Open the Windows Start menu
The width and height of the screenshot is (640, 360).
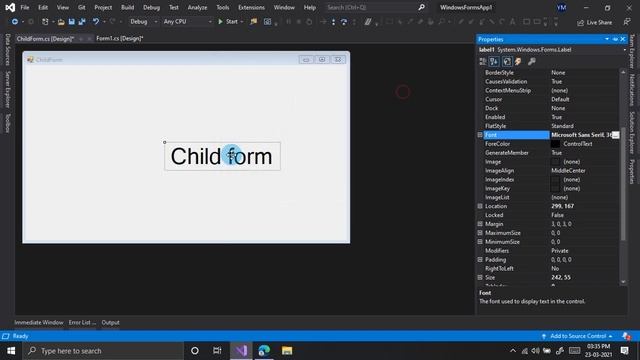[11, 351]
